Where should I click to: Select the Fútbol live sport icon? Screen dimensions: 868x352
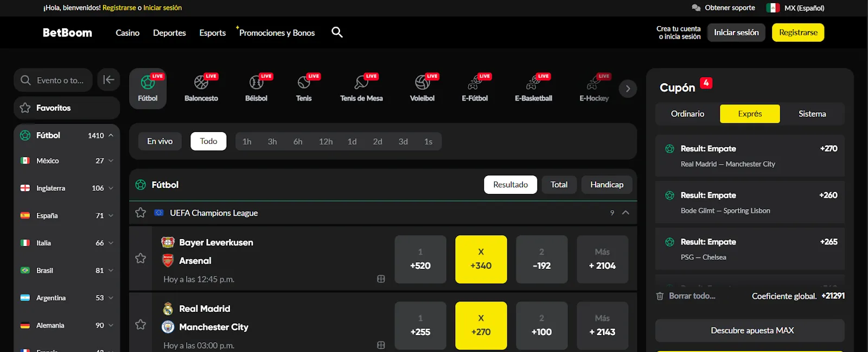click(148, 88)
